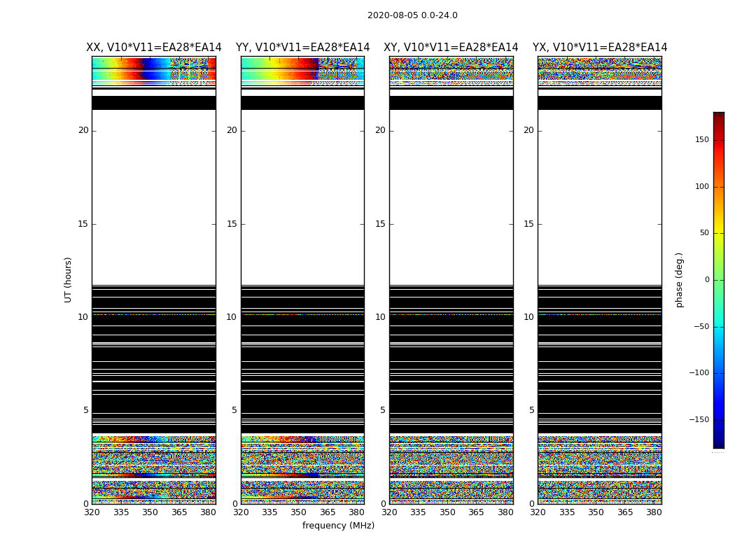
Task: Click the white blank region in XX panel
Action: tap(154, 196)
